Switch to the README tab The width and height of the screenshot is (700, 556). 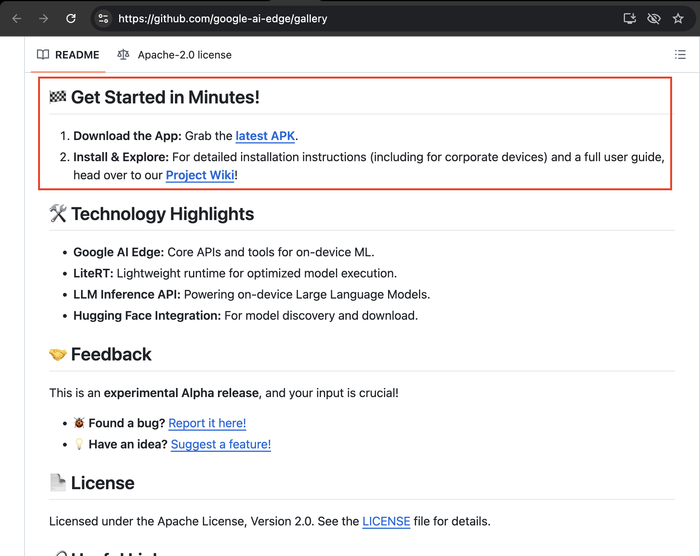coord(76,55)
